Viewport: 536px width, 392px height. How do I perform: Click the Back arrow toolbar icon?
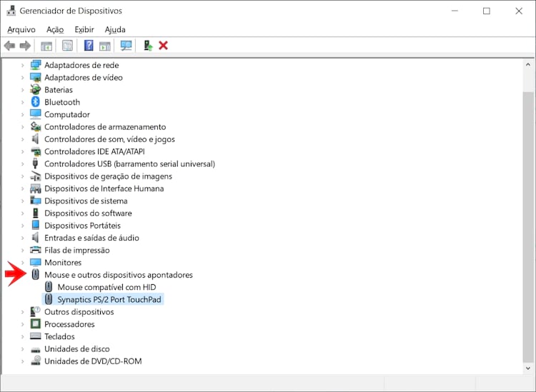coord(9,46)
